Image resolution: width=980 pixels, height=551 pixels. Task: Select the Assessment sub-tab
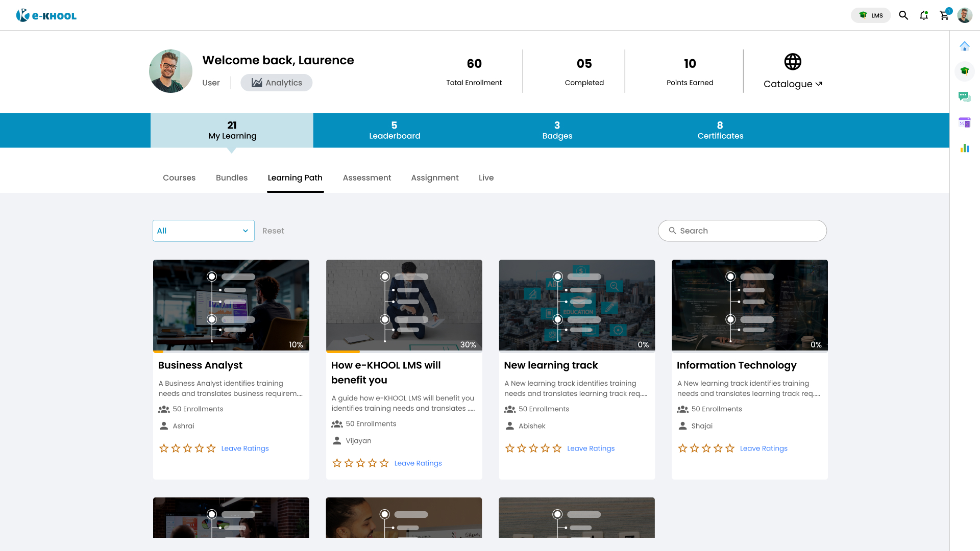tap(366, 178)
